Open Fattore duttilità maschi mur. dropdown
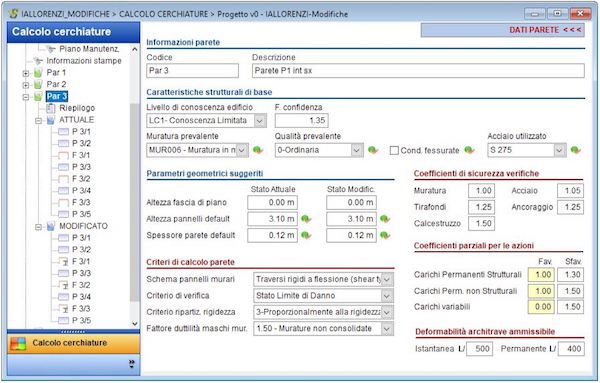Screen dimensions: 600x383 387,329
